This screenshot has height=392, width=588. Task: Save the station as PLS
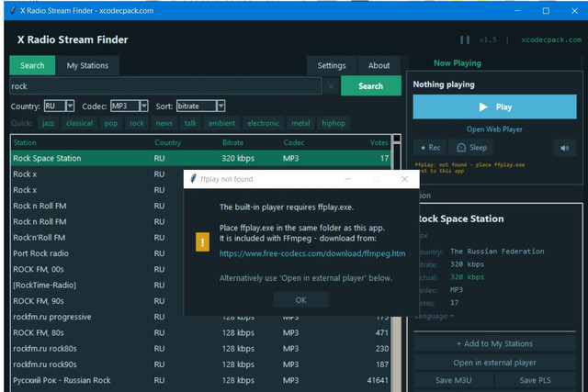point(535,380)
